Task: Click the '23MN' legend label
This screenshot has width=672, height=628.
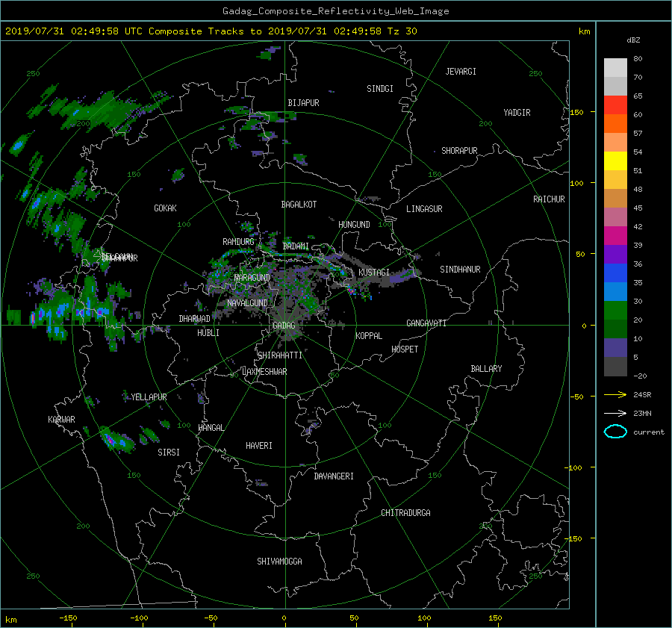Action: pyautogui.click(x=642, y=413)
